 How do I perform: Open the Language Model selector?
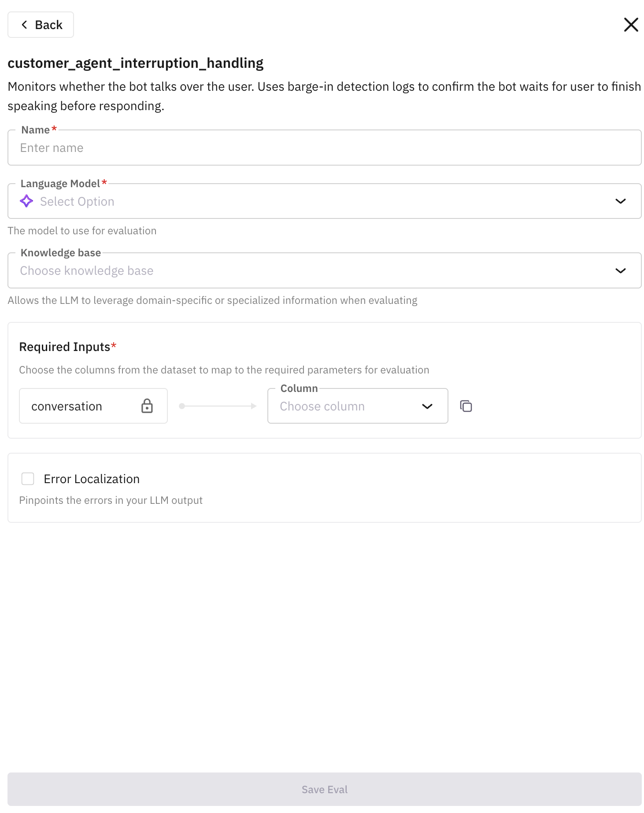[308, 201]
